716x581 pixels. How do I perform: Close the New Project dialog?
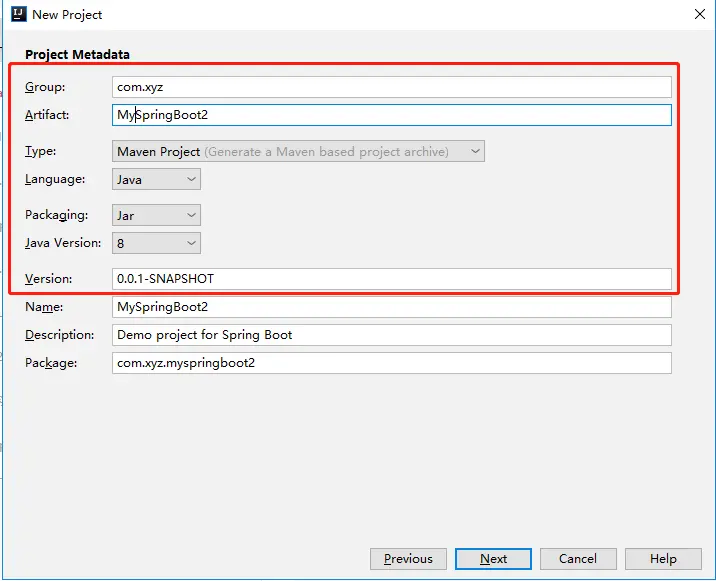coord(700,14)
